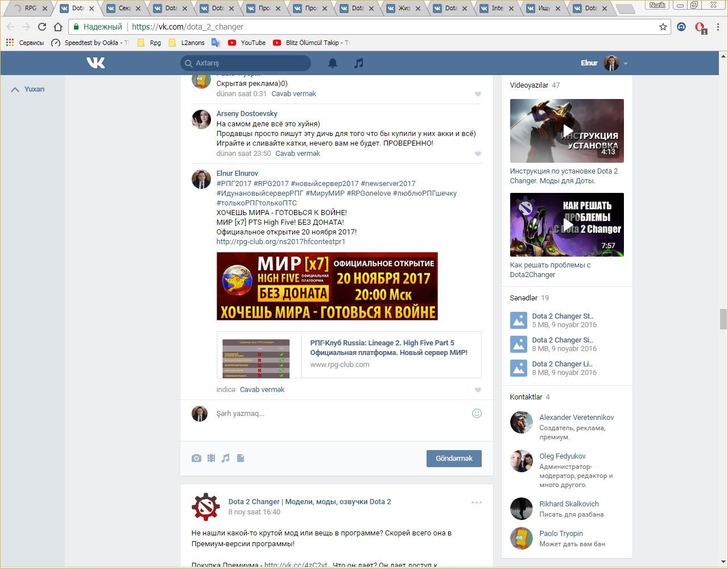Screen dimensions: 728x569
Task: Go to browser home page icon
Action: [58, 27]
